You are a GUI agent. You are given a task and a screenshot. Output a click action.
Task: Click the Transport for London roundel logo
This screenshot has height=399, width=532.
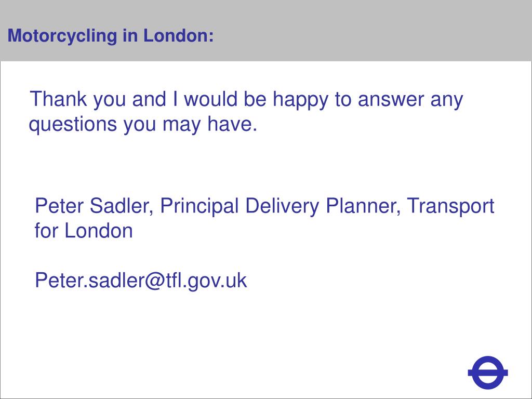[x=487, y=373]
